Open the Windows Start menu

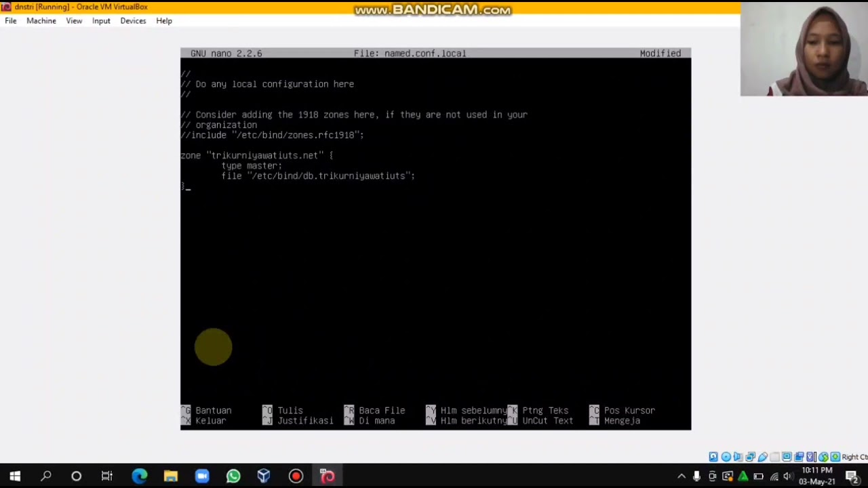(x=15, y=476)
